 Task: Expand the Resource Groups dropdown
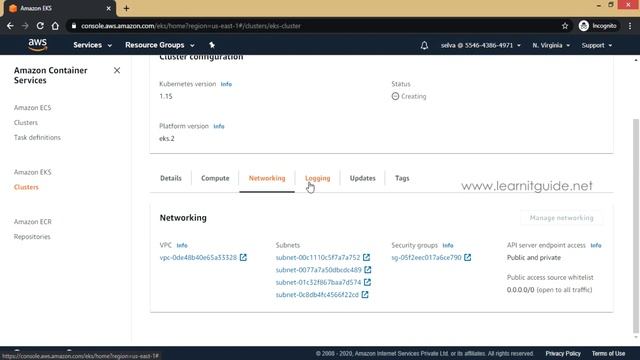pyautogui.click(x=160, y=45)
